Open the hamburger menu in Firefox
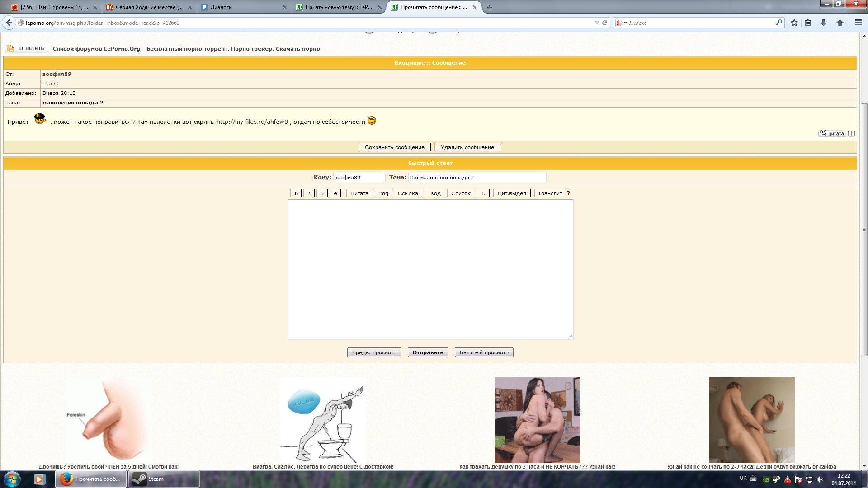 (x=858, y=23)
